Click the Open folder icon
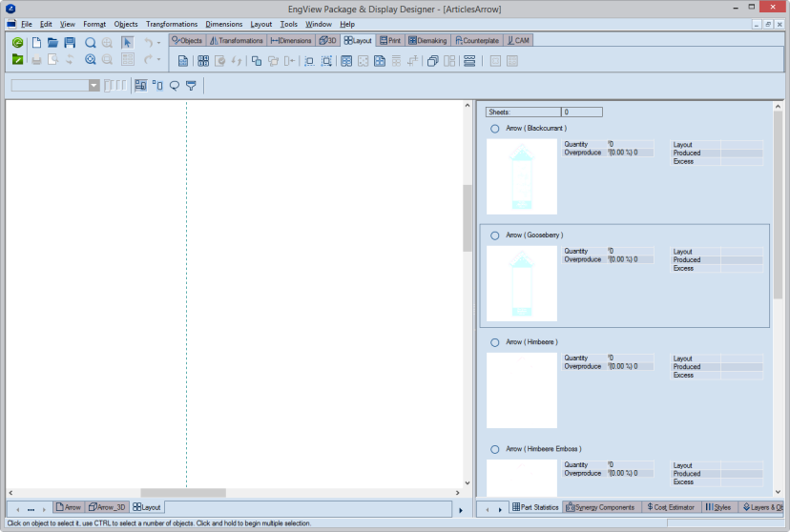790x532 pixels. coord(53,43)
